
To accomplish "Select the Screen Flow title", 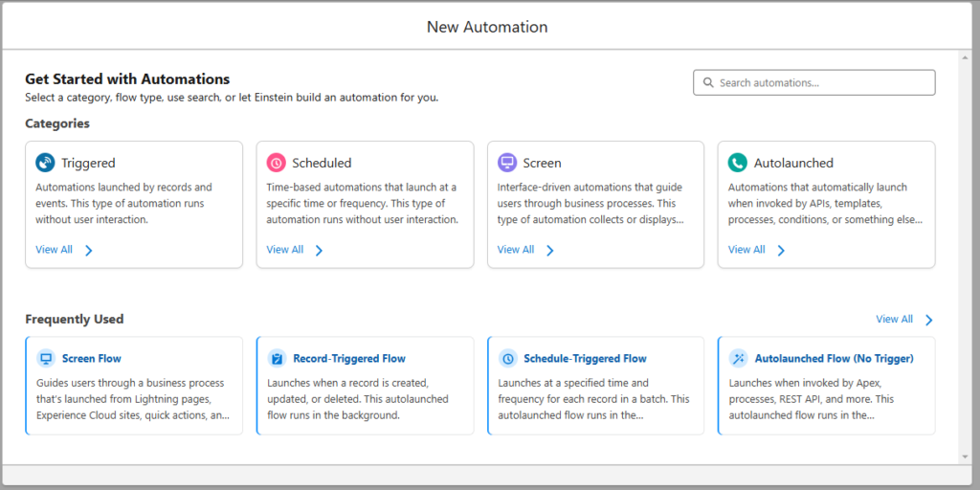I will pos(92,359).
